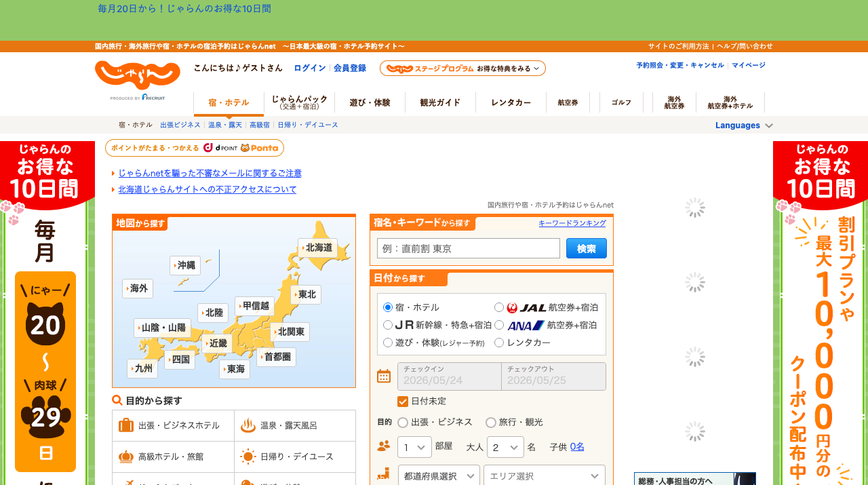Click the guests people icon
868x485 pixels.
(384, 446)
